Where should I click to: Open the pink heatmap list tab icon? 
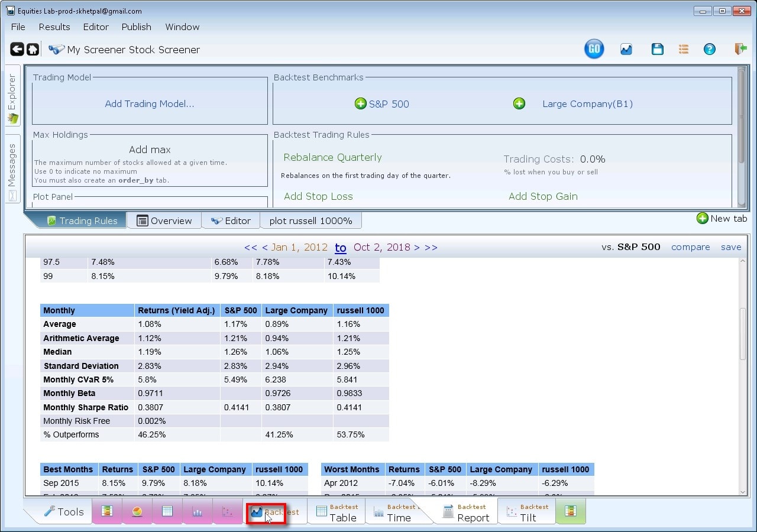tap(107, 511)
